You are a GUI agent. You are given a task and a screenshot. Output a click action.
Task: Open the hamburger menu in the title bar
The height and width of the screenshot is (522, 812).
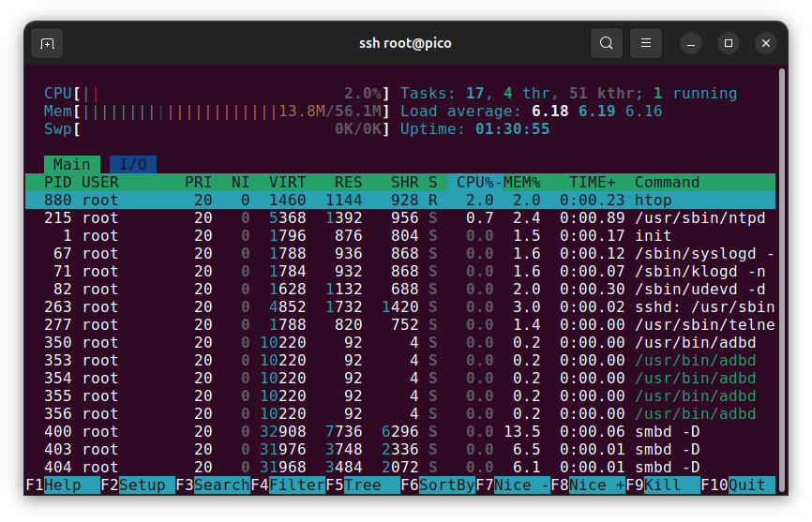point(646,43)
